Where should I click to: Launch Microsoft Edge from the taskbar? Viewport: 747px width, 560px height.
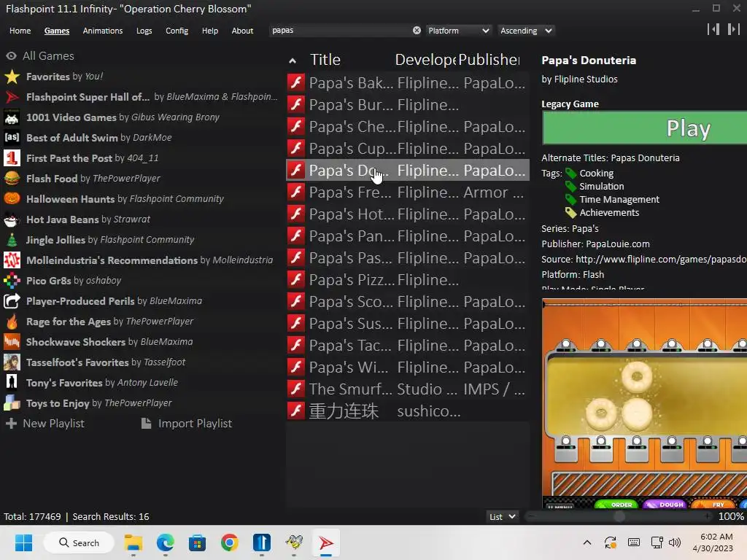(166, 542)
